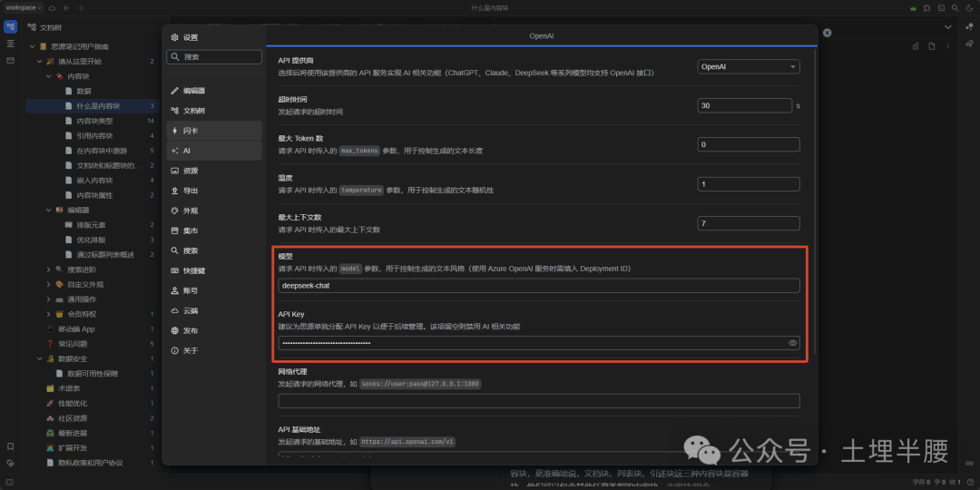This screenshot has height=490, width=980.
Task: Click the settings search box
Action: click(x=214, y=57)
